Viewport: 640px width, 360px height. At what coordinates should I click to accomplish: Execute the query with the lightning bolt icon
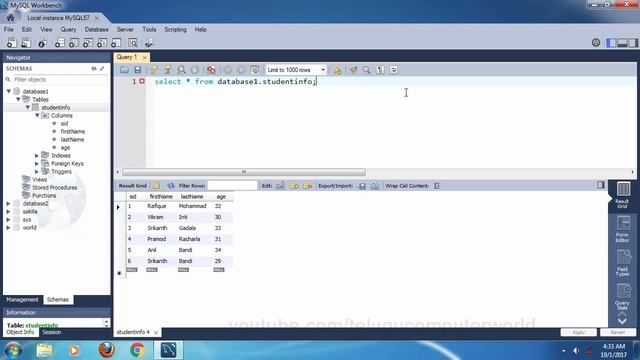coord(154,70)
